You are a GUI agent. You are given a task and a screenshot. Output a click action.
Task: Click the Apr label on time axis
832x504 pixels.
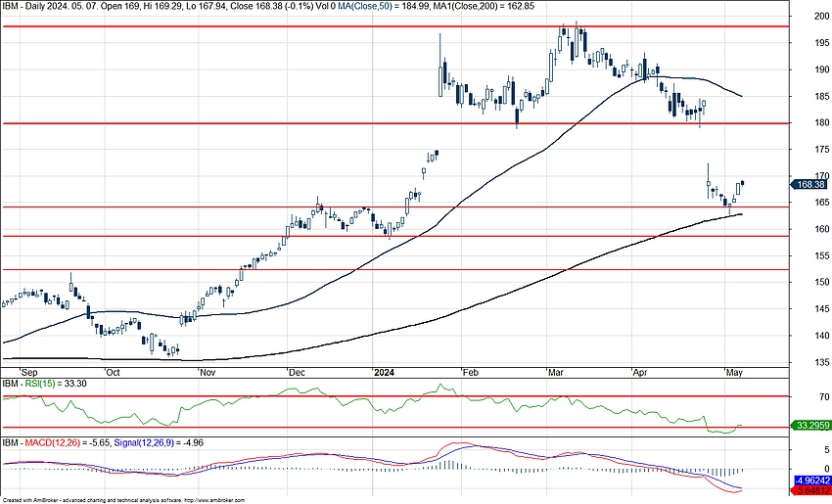point(640,373)
